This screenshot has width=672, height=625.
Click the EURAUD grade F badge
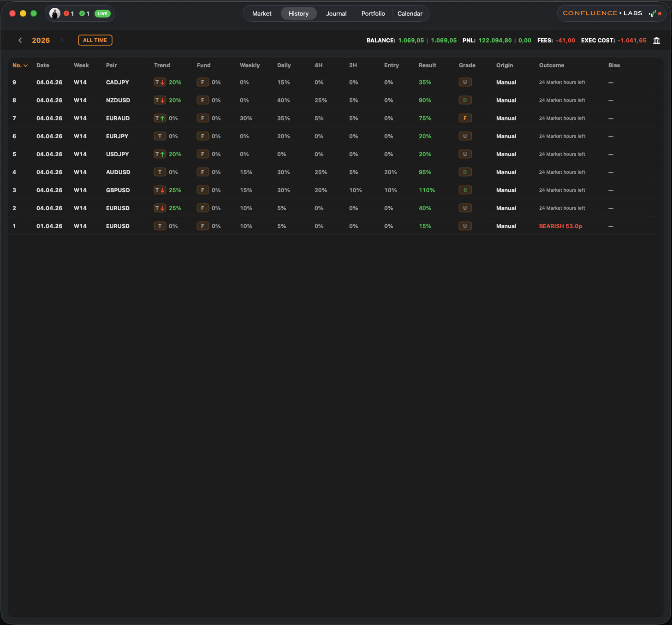[465, 118]
